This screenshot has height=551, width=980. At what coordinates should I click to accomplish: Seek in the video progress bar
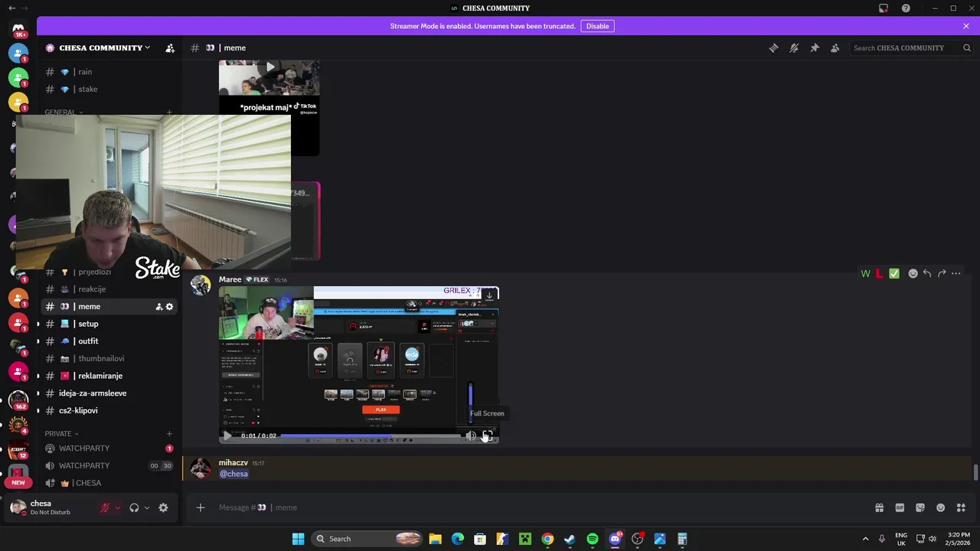(371, 435)
